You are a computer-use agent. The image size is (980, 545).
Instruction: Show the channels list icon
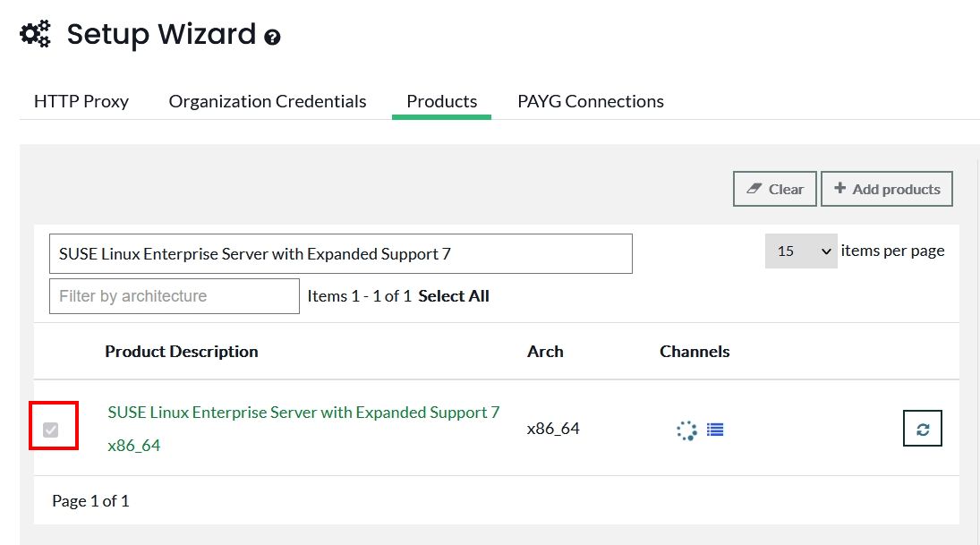click(x=715, y=430)
